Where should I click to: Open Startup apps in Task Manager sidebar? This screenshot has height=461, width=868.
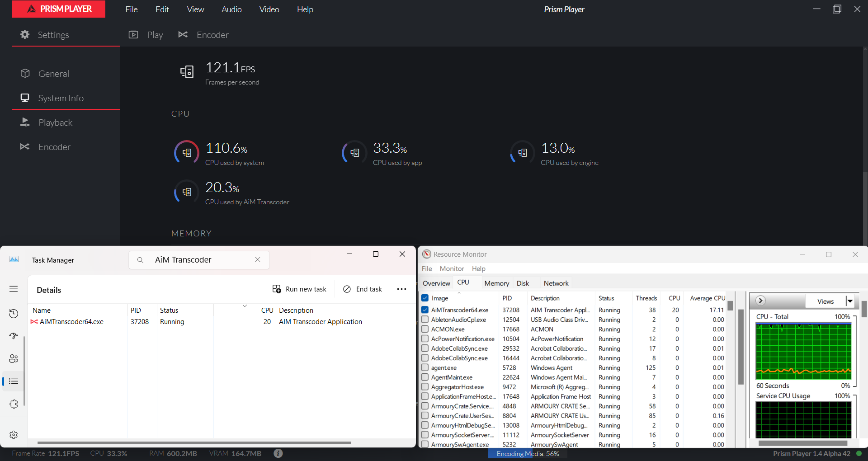click(x=14, y=336)
